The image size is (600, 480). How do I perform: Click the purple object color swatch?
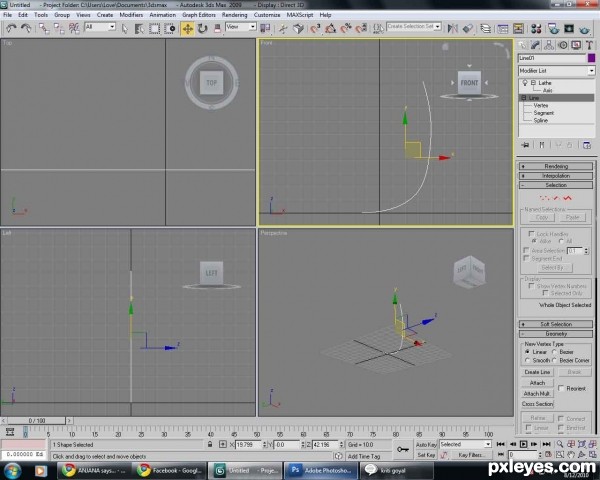[x=592, y=58]
